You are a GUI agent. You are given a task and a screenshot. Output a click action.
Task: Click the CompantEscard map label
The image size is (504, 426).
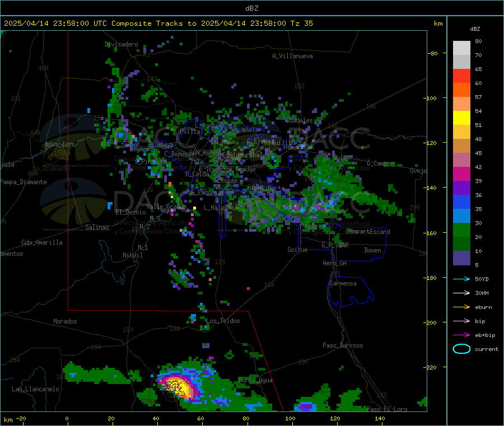(368, 232)
